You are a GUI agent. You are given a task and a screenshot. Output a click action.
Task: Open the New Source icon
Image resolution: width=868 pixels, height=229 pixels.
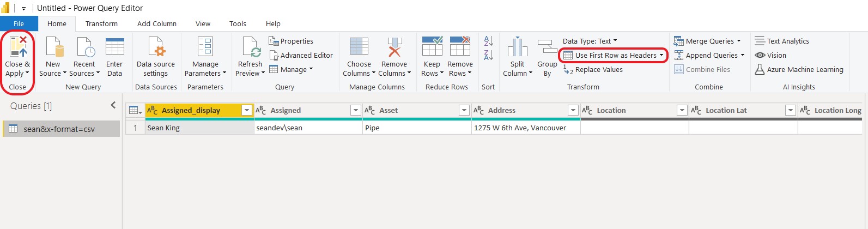click(53, 46)
